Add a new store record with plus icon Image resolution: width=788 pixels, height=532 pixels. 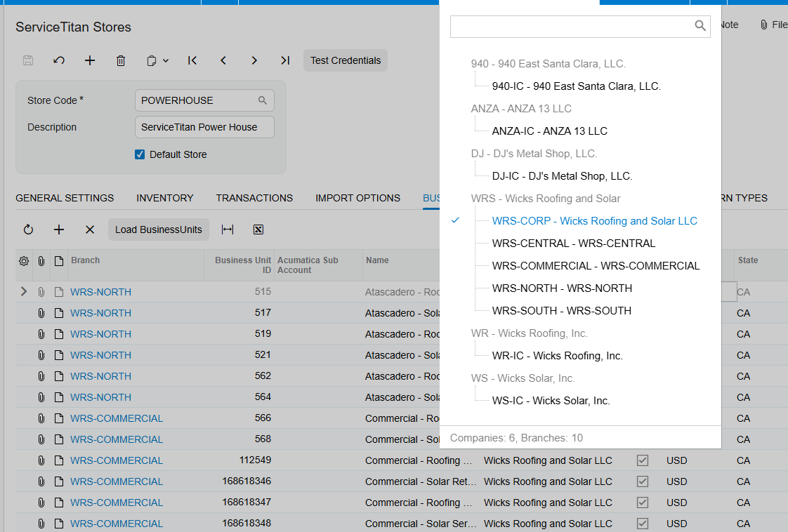click(89, 60)
